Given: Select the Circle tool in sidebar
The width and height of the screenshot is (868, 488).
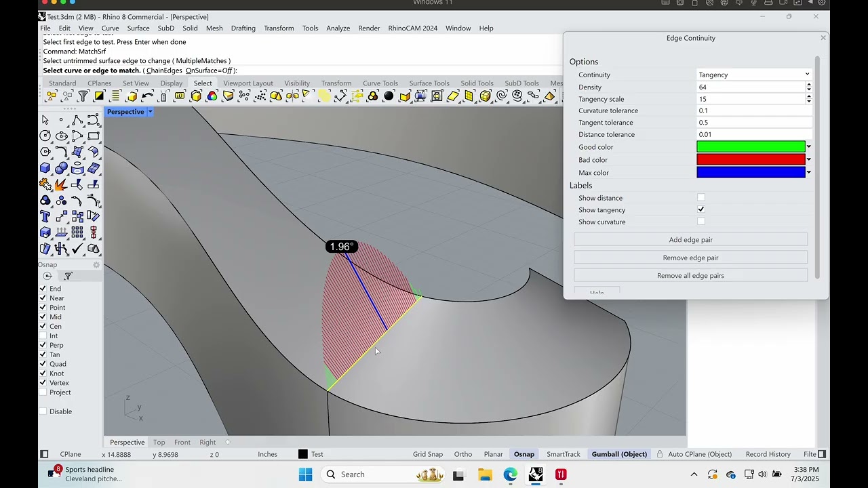Looking at the screenshot, I should pyautogui.click(x=45, y=136).
